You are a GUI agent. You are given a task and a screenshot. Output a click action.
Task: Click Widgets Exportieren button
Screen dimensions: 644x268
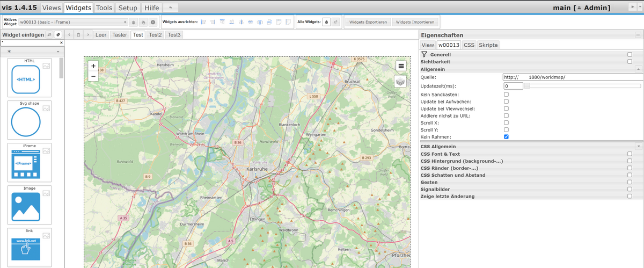368,23
